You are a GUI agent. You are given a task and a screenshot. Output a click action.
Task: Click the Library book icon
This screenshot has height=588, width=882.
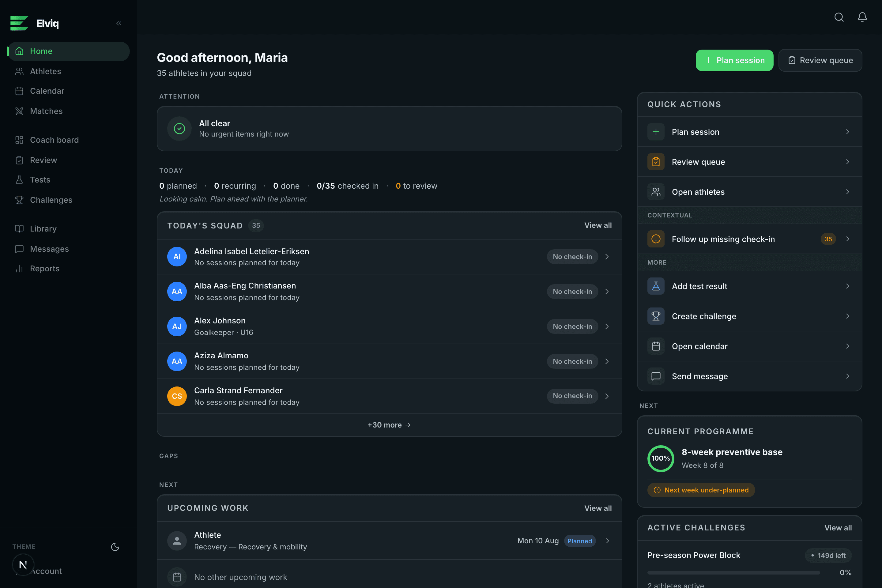click(19, 229)
